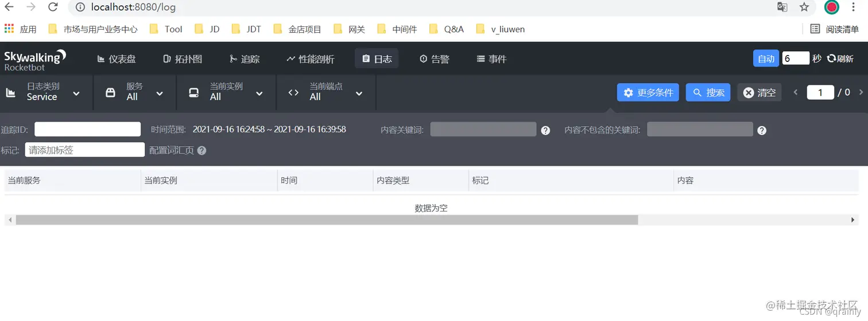The width and height of the screenshot is (868, 321).
Task: Click the 清空 clear button
Action: (759, 92)
